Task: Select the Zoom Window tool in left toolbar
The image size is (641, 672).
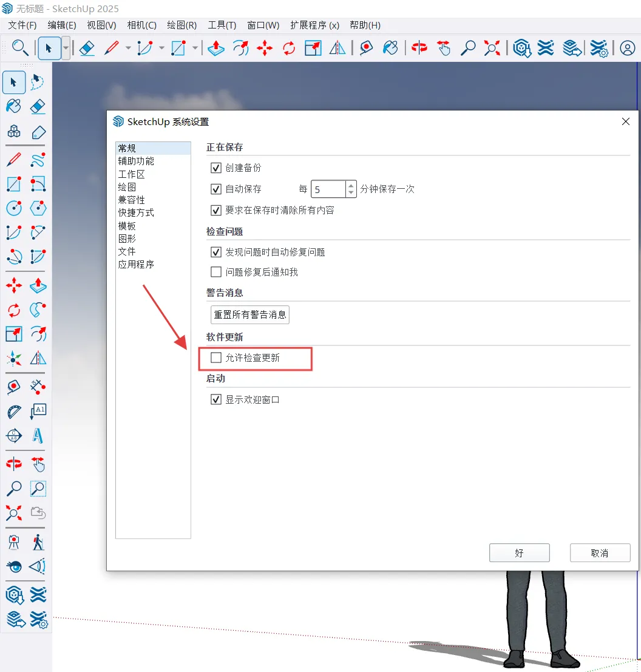Action: (38, 489)
